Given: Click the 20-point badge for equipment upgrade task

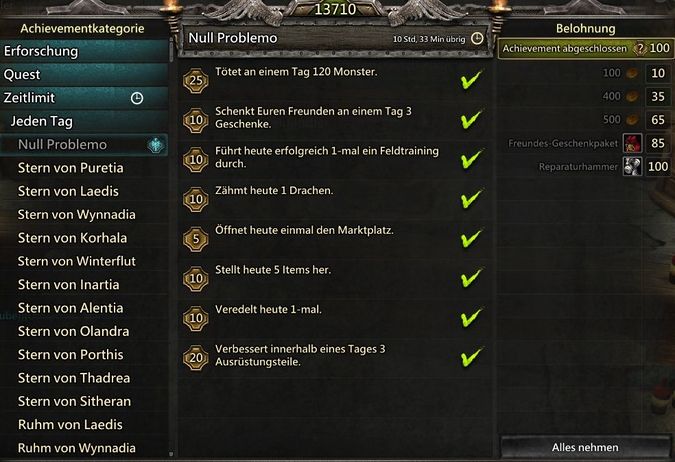Looking at the screenshot, I should click(196, 355).
